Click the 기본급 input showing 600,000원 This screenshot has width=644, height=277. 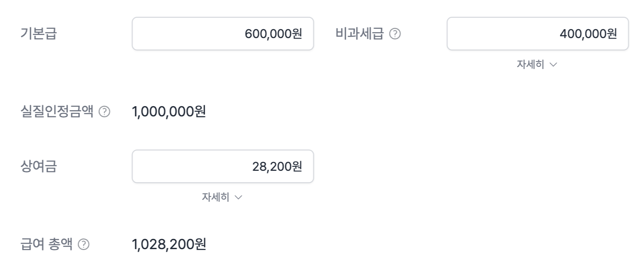coord(222,34)
